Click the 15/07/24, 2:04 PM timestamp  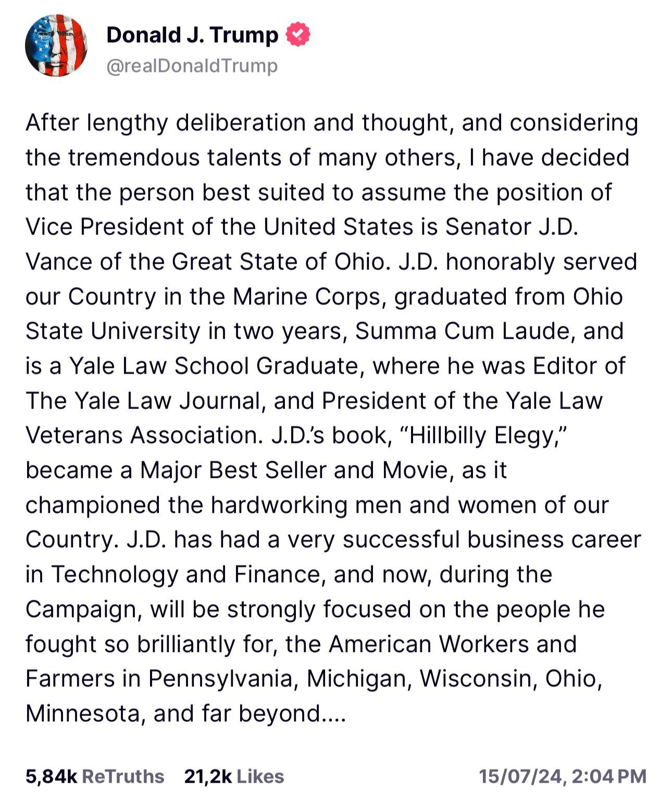[563, 776]
